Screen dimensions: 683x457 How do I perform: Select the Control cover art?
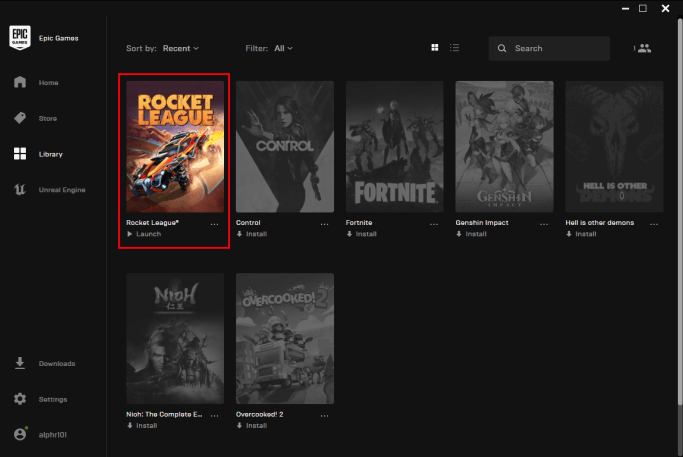click(285, 146)
